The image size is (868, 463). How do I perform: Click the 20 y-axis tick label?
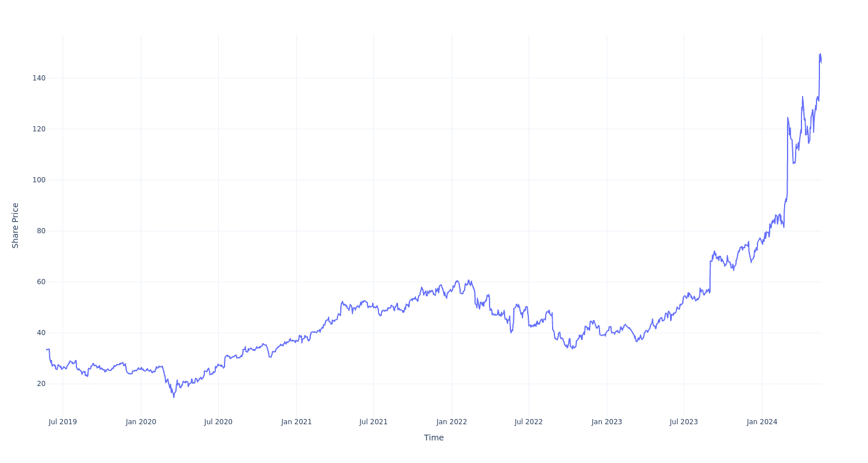tap(41, 384)
